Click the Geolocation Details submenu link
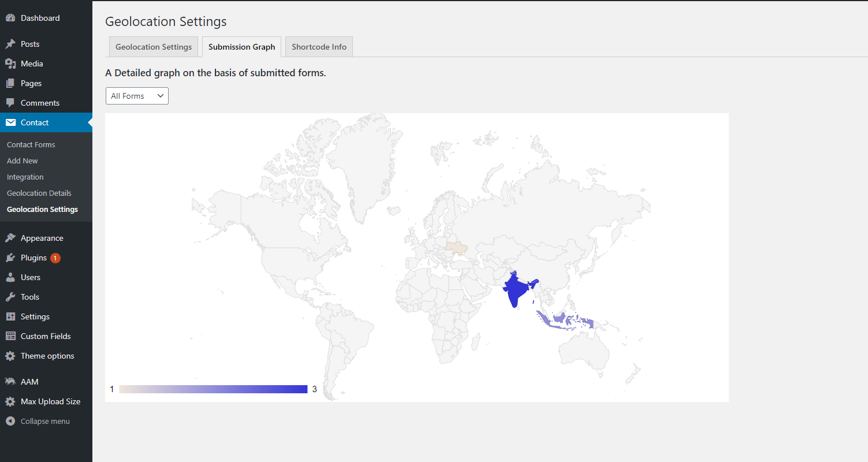868x462 pixels. click(x=39, y=193)
